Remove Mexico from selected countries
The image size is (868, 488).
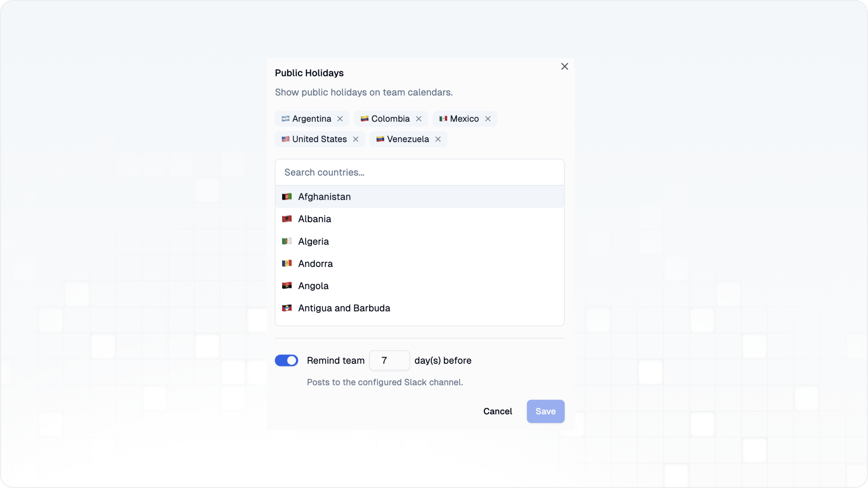[488, 119]
